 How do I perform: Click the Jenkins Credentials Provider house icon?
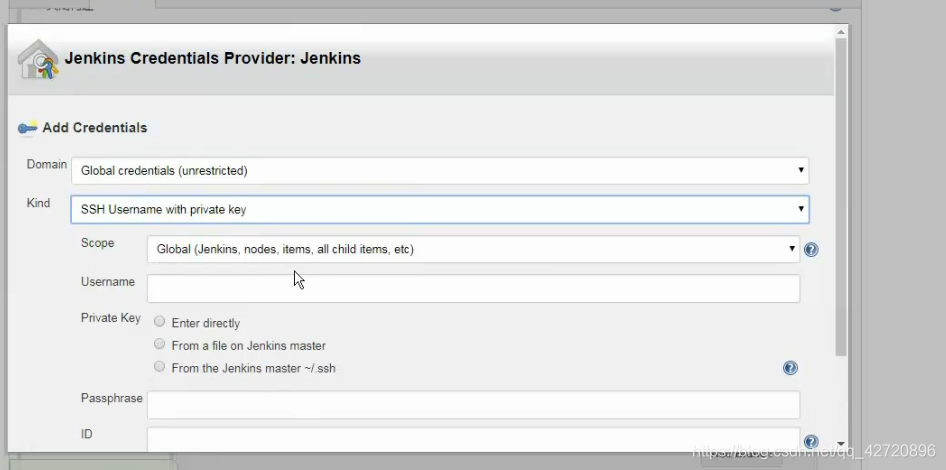(38, 59)
